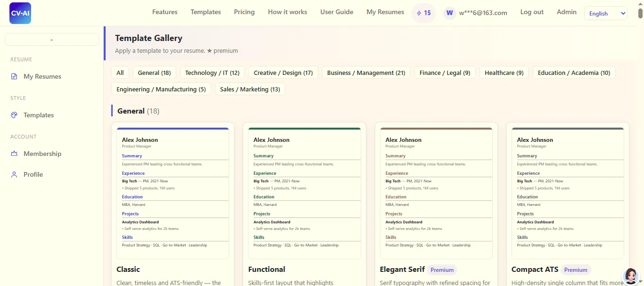
Task: Open the assistant avatar chat widget
Action: (x=630, y=277)
